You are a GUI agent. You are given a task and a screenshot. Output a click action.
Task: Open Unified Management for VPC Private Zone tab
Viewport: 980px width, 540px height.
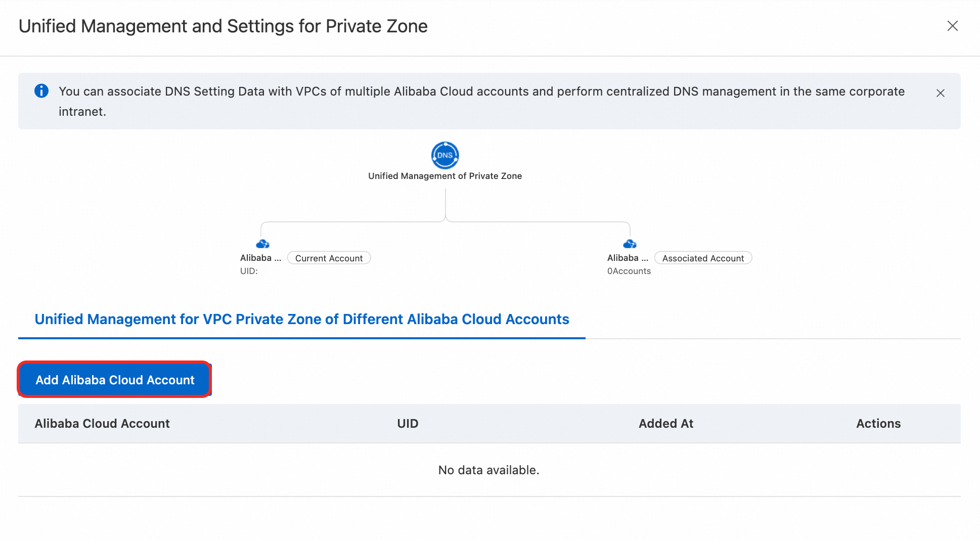(302, 320)
